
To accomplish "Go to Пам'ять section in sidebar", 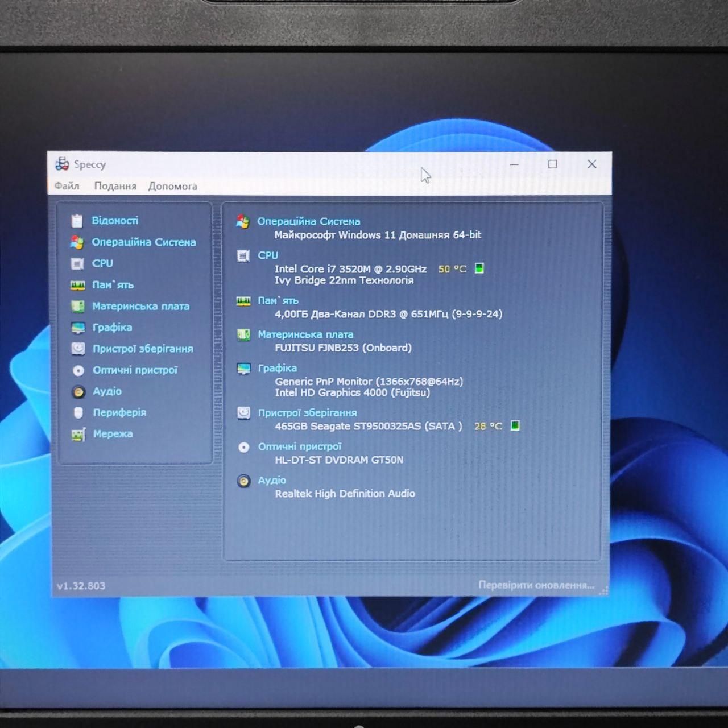I will [x=113, y=284].
